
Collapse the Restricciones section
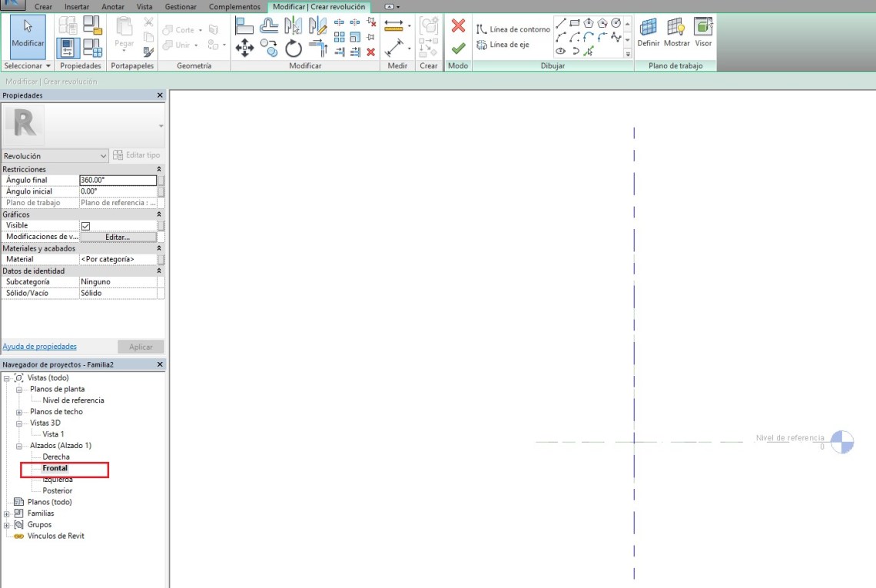point(159,169)
